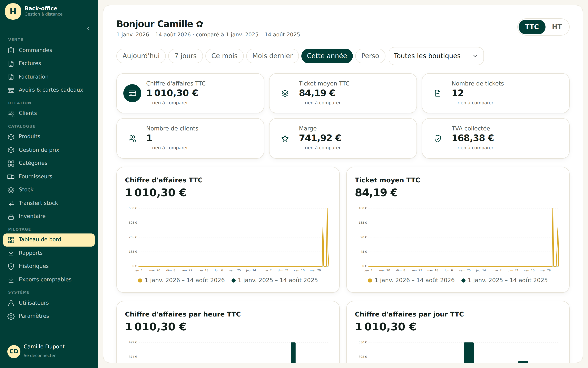Open the Commandes menu item
The image size is (588, 368).
49,50
